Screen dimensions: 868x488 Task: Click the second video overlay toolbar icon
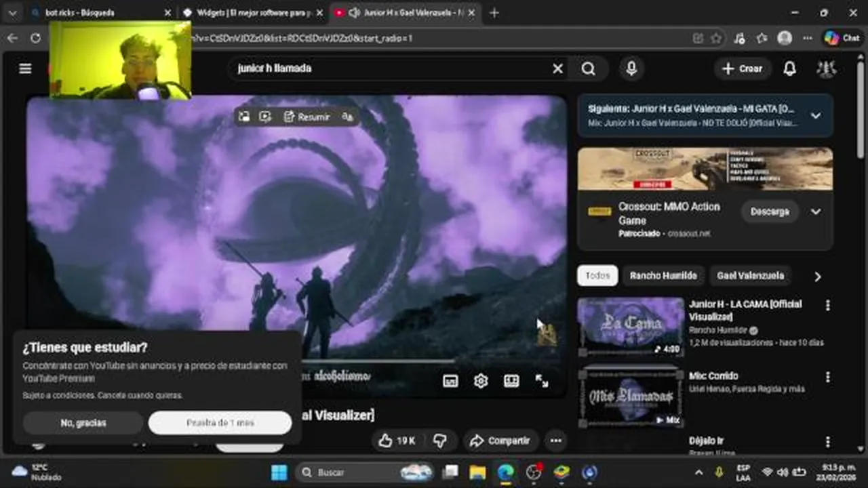[265, 117]
